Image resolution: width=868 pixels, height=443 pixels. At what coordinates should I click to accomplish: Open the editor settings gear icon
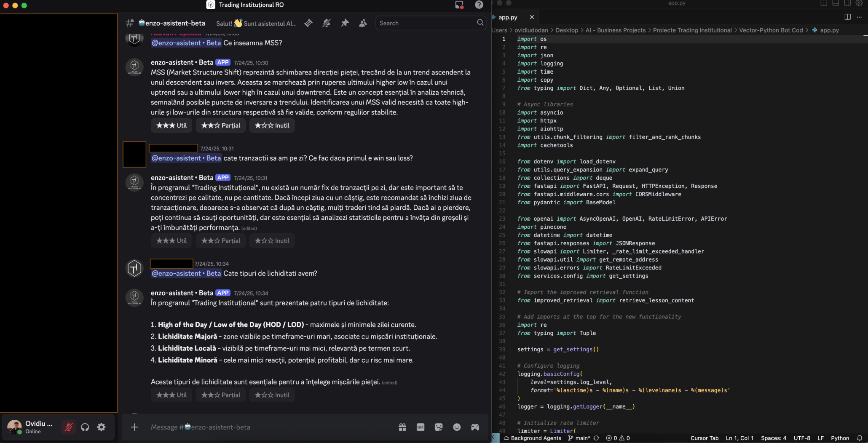[x=859, y=3]
